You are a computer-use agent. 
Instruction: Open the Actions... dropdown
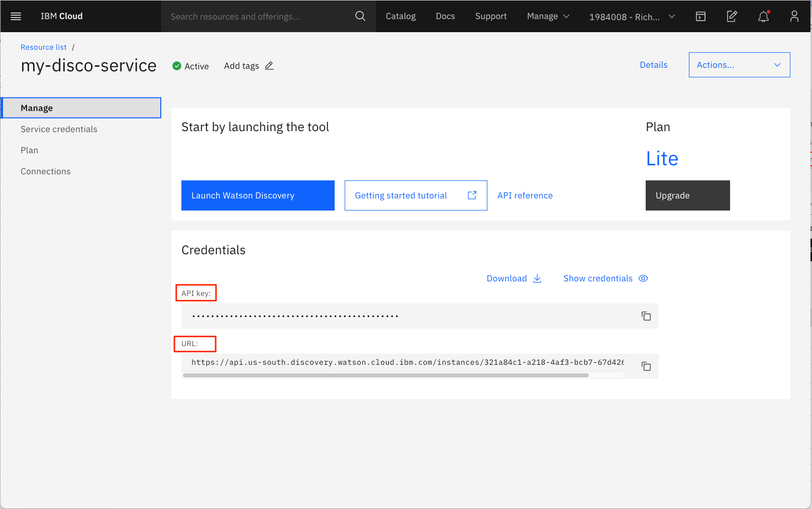click(x=740, y=65)
